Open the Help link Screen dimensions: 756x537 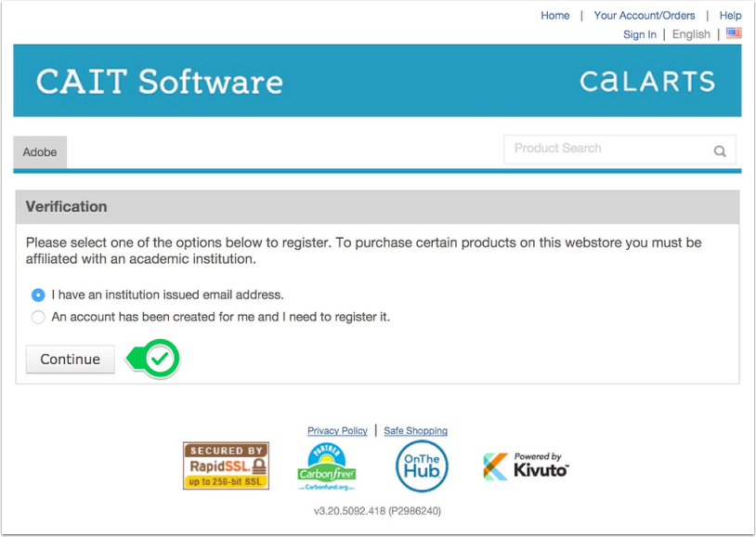[x=730, y=16]
